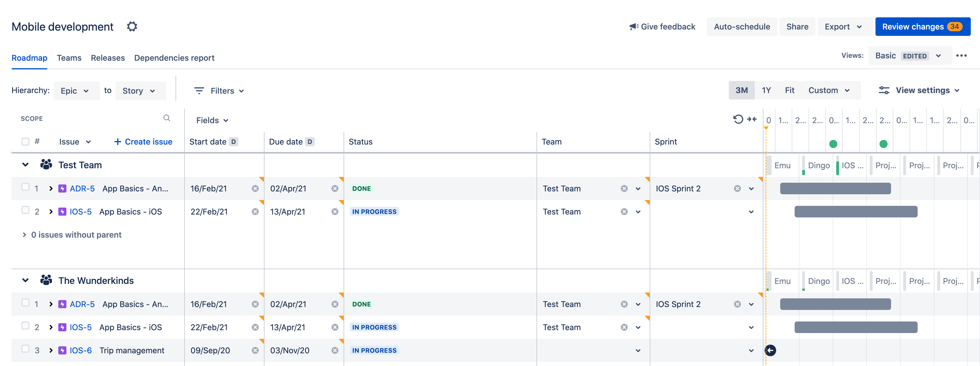Click the Filters icon funnel
The width and height of the screenshot is (980, 366).
click(199, 90)
